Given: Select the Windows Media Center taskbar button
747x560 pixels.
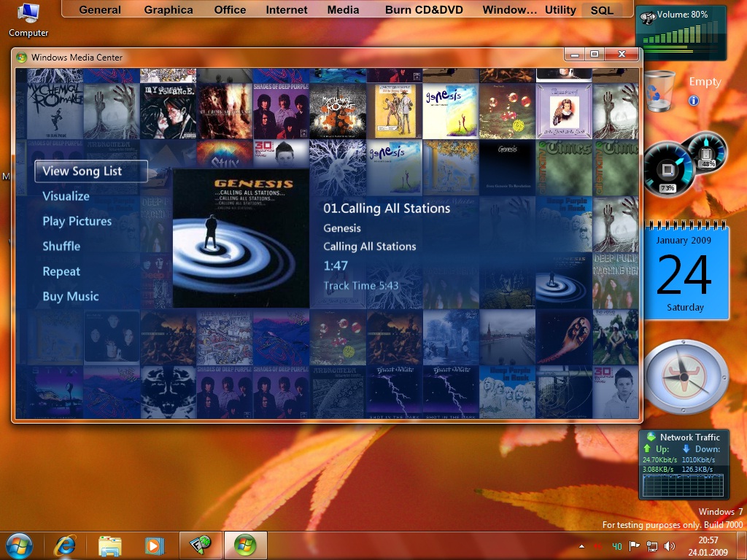Looking at the screenshot, I should [245, 545].
